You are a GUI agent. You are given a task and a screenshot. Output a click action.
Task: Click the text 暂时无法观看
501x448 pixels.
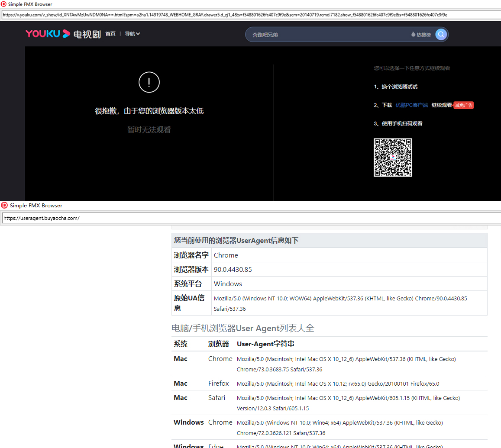[x=149, y=130]
